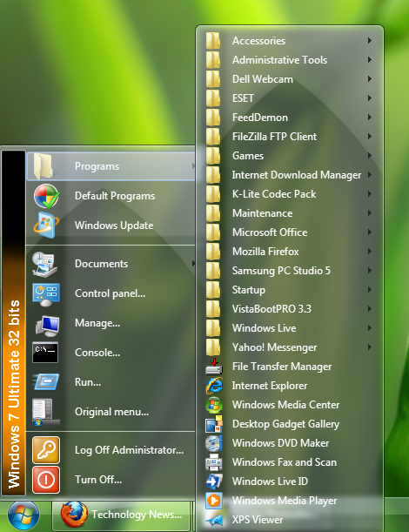Click the Internet Explorer text label
This screenshot has width=409, height=532.
click(x=270, y=386)
